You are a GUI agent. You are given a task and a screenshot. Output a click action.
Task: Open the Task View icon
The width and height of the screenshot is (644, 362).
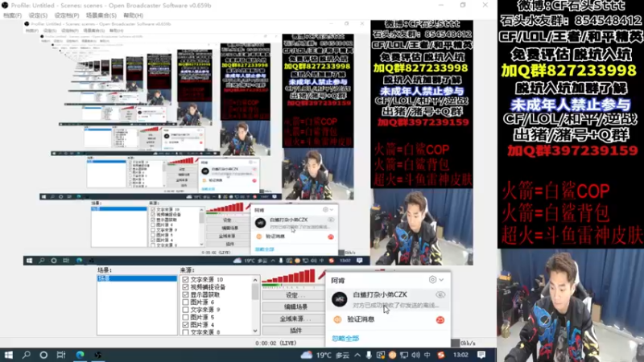(x=61, y=355)
